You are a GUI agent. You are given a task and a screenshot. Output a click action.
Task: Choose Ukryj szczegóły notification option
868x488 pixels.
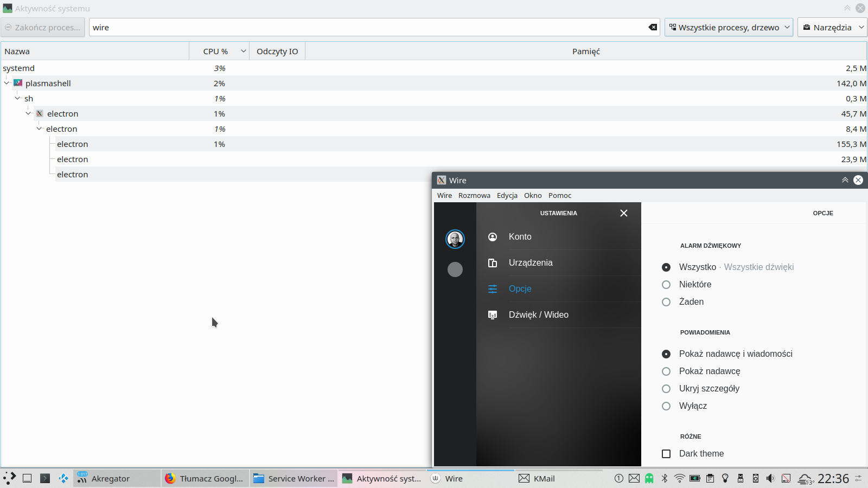[666, 389]
